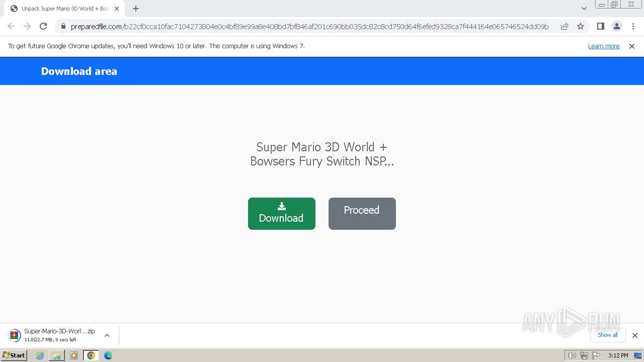Open the Learn more link
This screenshot has height=362, width=644.
click(x=604, y=46)
